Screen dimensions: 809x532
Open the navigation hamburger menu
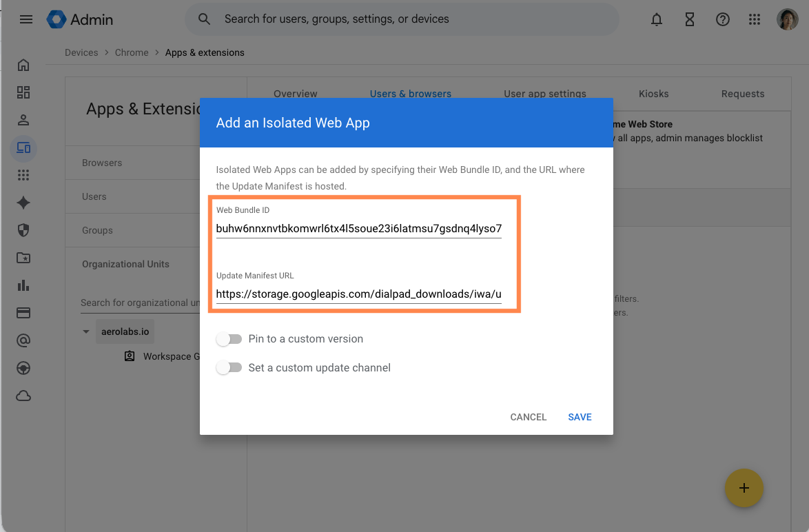tap(25, 19)
